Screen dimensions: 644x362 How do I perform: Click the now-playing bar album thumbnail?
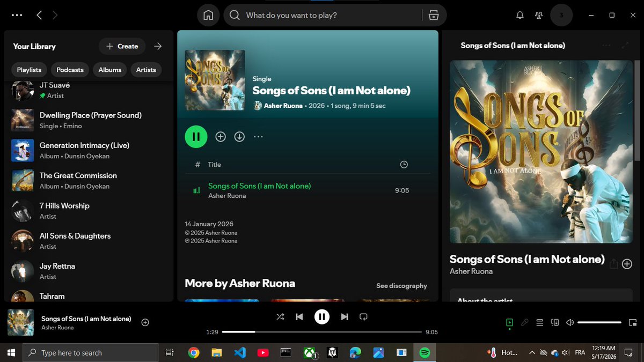click(x=21, y=322)
